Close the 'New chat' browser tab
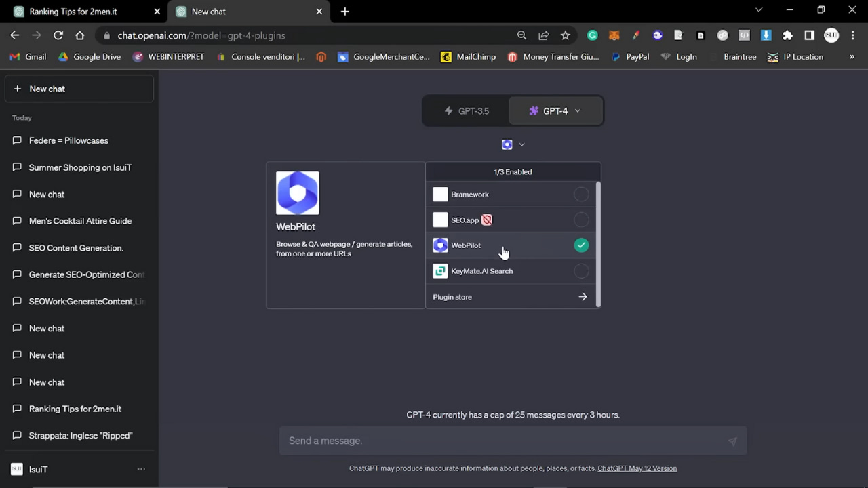Screen dimensions: 868x488 point(319,12)
